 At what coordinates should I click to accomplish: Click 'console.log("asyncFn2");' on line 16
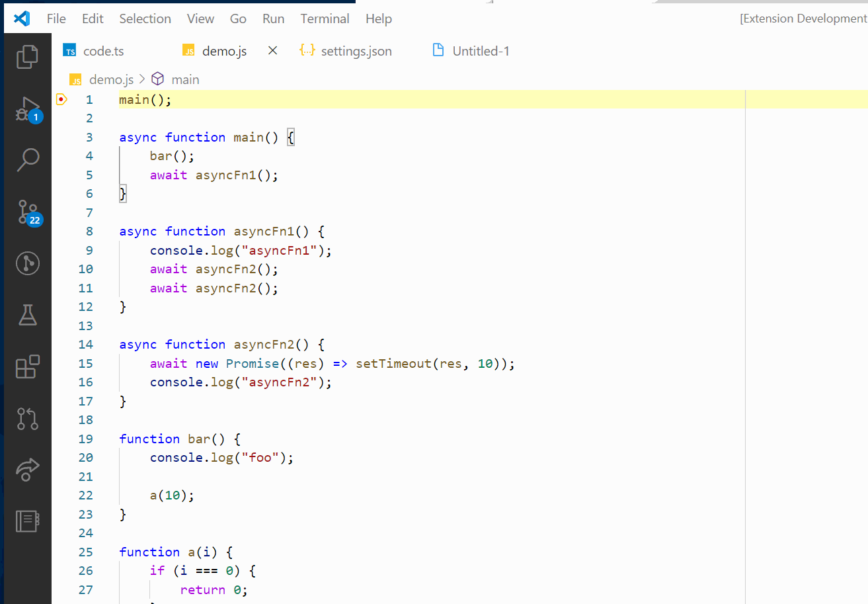point(241,382)
